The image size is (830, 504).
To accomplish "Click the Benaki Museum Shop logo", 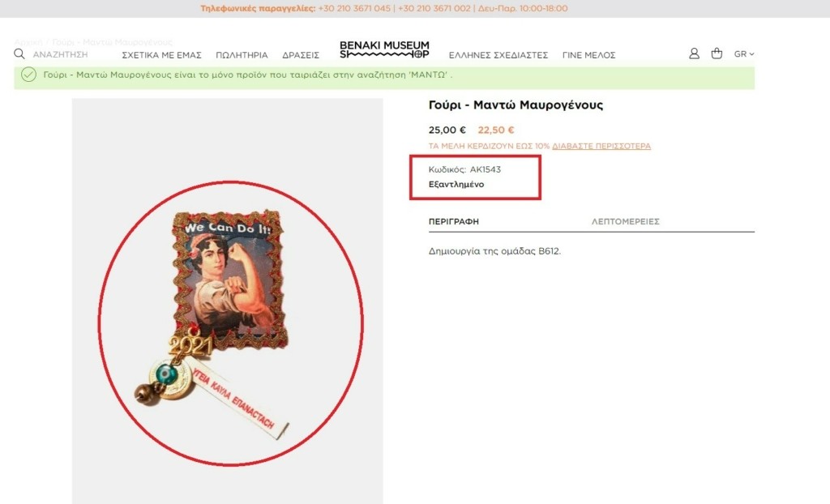I will [x=384, y=49].
